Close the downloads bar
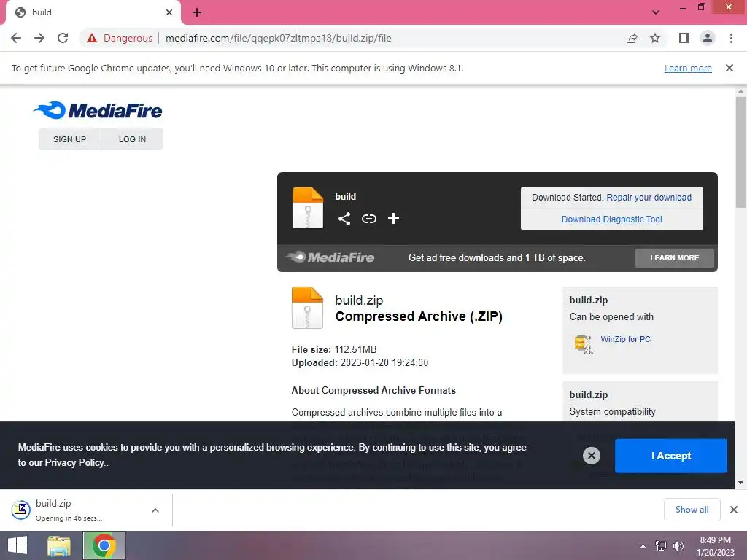The image size is (747, 560). tap(734, 510)
